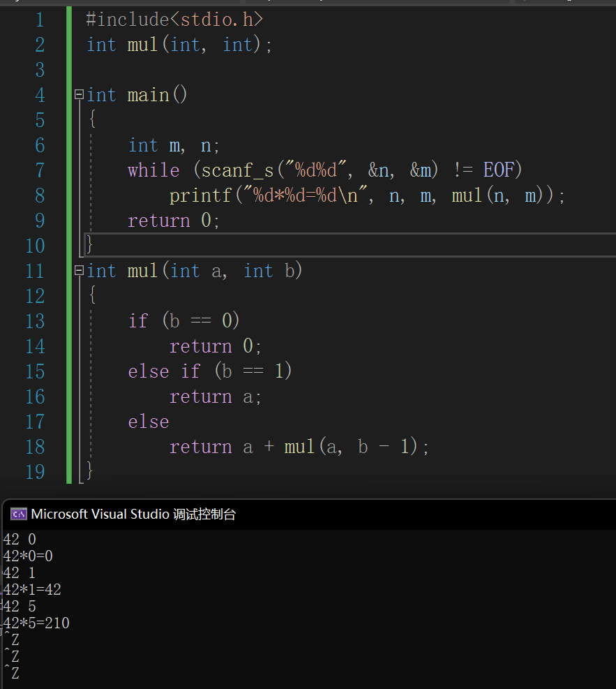
Task: Click the else keyword on line 17
Action: pos(149,422)
